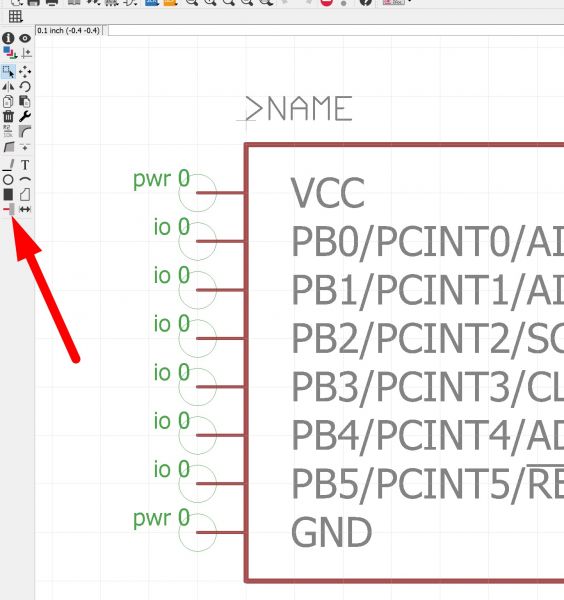Toggle the Show eye tool
Viewport: 564px width, 600px height.
[x=25, y=38]
